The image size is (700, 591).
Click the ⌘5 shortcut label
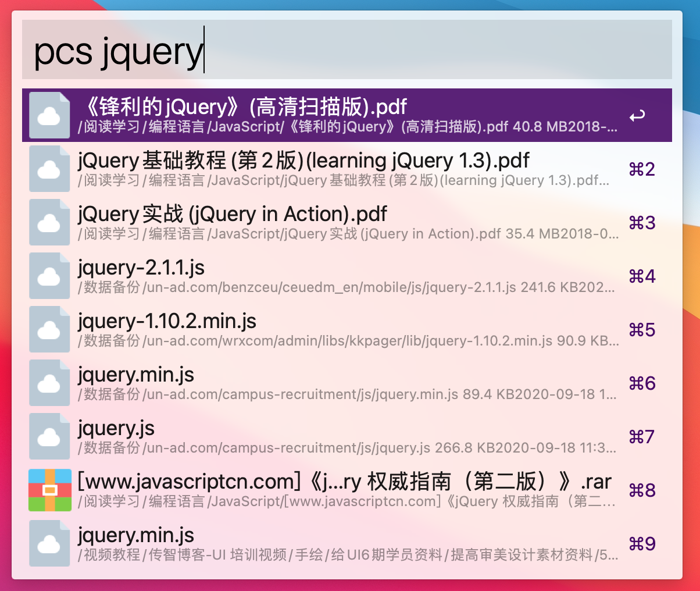pos(642,330)
